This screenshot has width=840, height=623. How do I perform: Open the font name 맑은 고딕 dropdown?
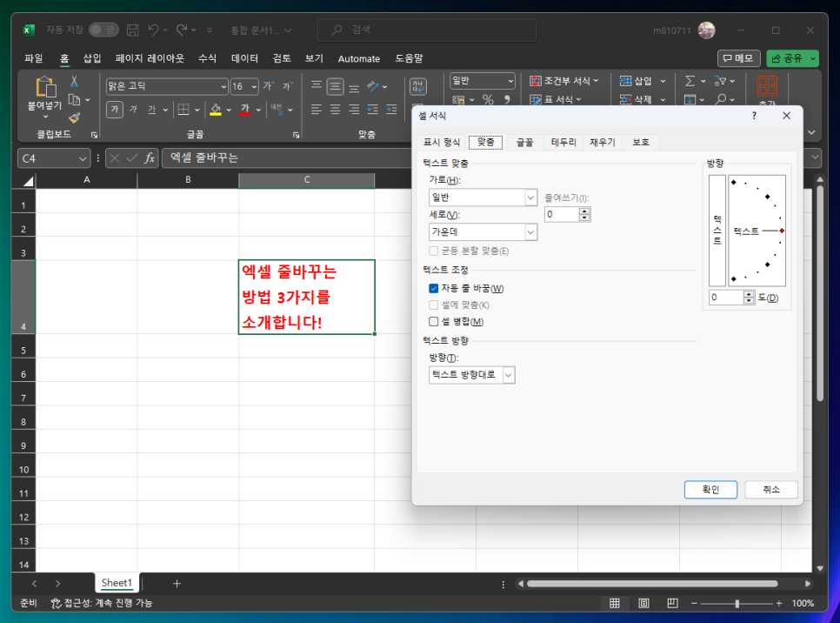(x=223, y=86)
